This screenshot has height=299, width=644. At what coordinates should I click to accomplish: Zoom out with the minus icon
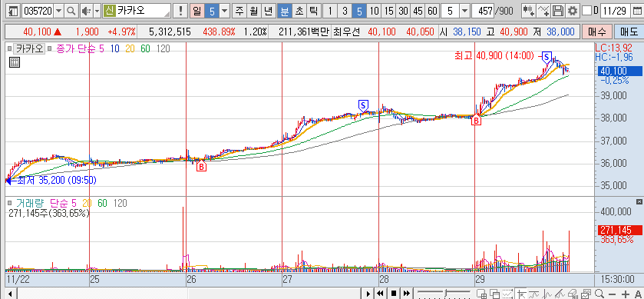[612, 294]
